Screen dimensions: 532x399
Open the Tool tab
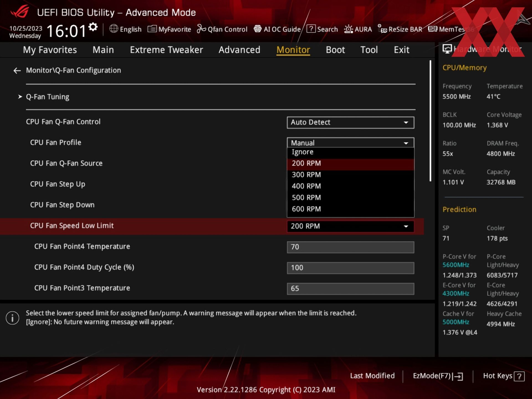(x=369, y=50)
